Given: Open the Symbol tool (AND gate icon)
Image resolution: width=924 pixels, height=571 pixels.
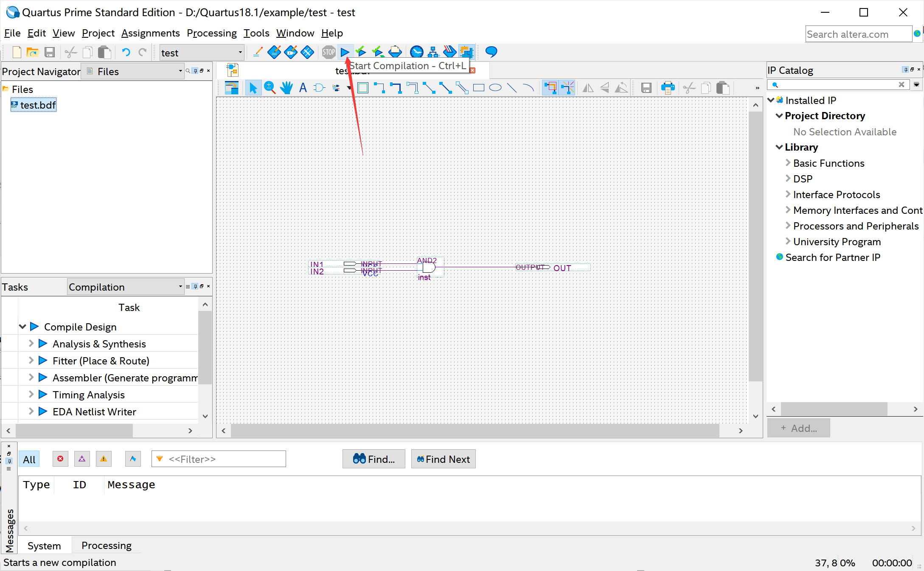Looking at the screenshot, I should pos(319,88).
